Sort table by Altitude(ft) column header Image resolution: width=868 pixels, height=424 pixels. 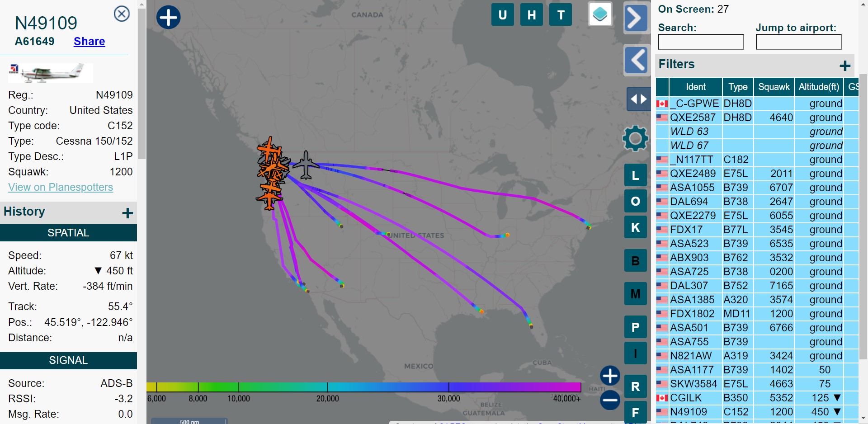coord(819,87)
